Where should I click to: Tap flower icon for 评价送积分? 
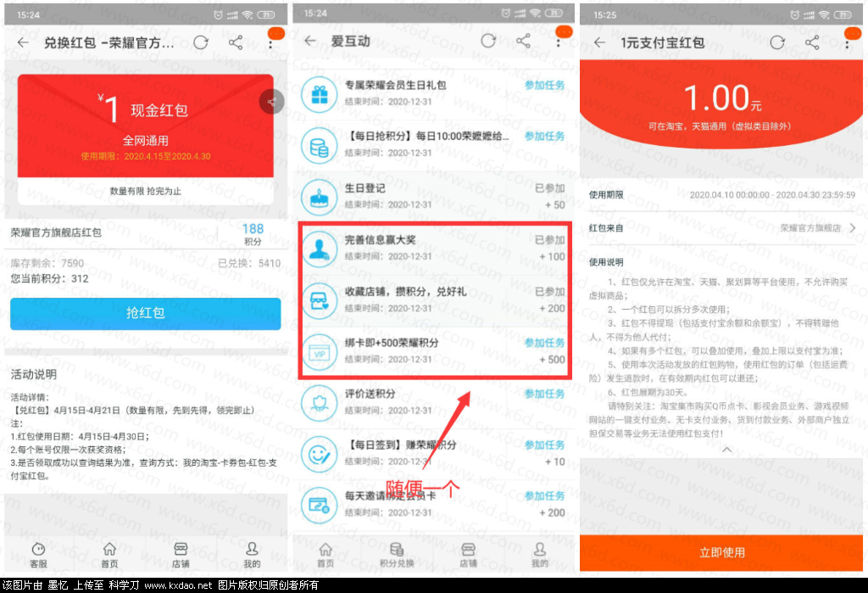pos(320,404)
